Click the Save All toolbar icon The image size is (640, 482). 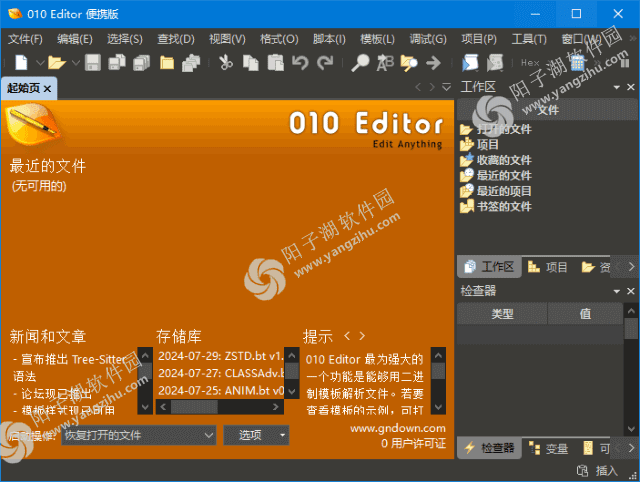point(142,63)
